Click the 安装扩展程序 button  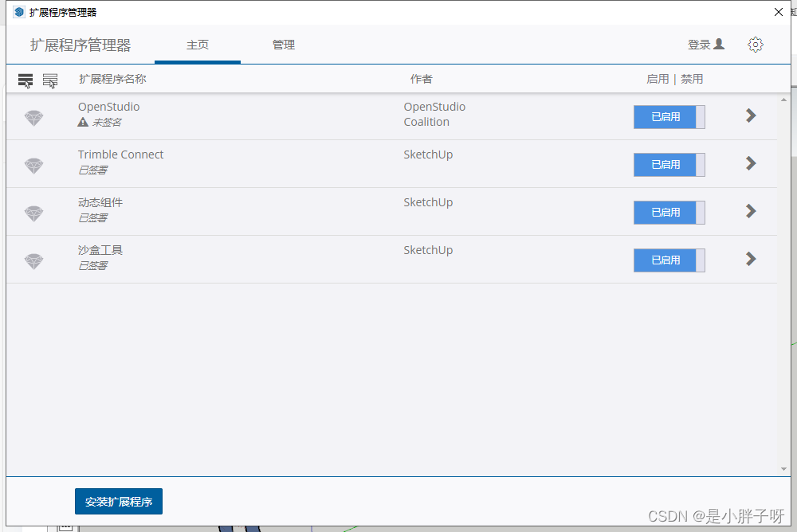pyautogui.click(x=119, y=502)
